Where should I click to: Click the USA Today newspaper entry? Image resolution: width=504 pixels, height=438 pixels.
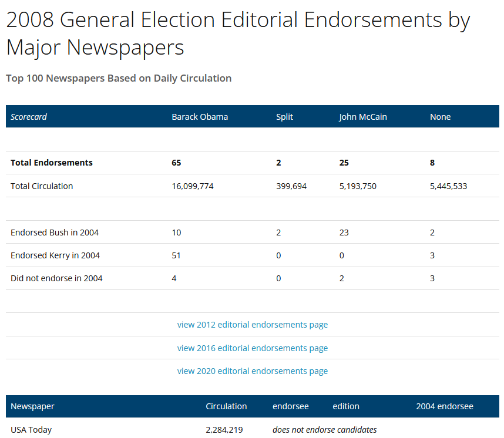point(31,430)
